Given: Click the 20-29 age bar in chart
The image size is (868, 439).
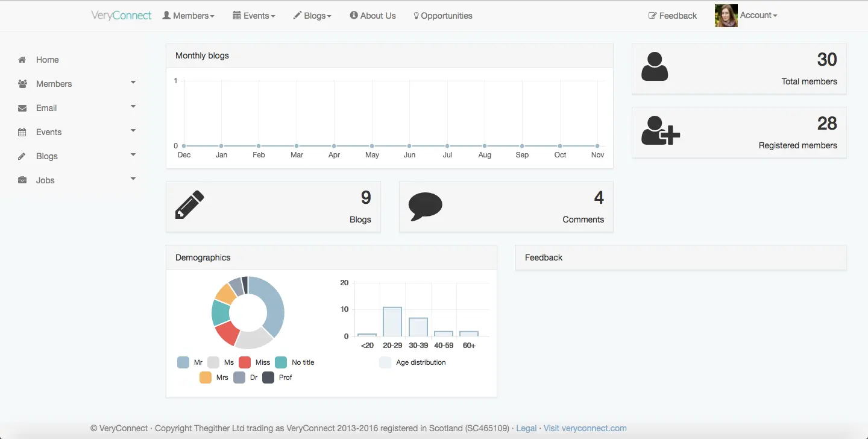Looking at the screenshot, I should 392,322.
